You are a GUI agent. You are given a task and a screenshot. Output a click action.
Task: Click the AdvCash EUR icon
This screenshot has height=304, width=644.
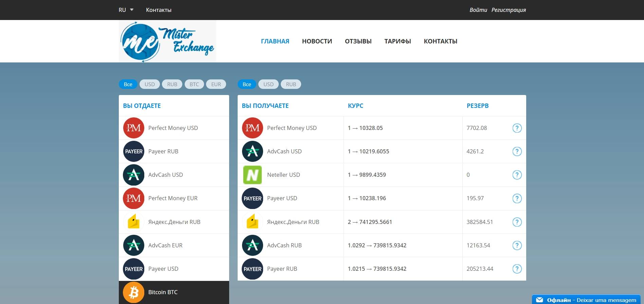pos(133,245)
